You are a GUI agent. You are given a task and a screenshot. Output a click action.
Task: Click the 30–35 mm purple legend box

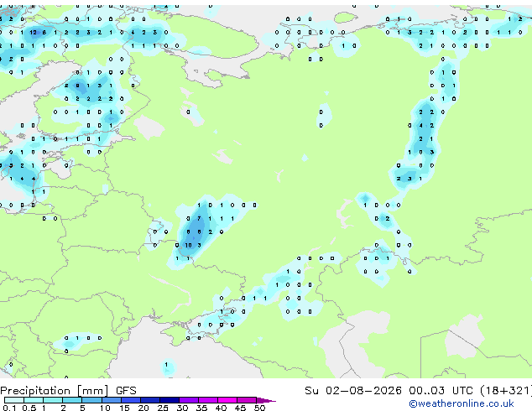189,400
